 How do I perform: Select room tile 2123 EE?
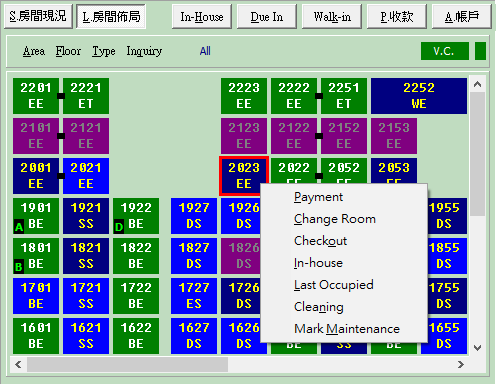point(244,136)
